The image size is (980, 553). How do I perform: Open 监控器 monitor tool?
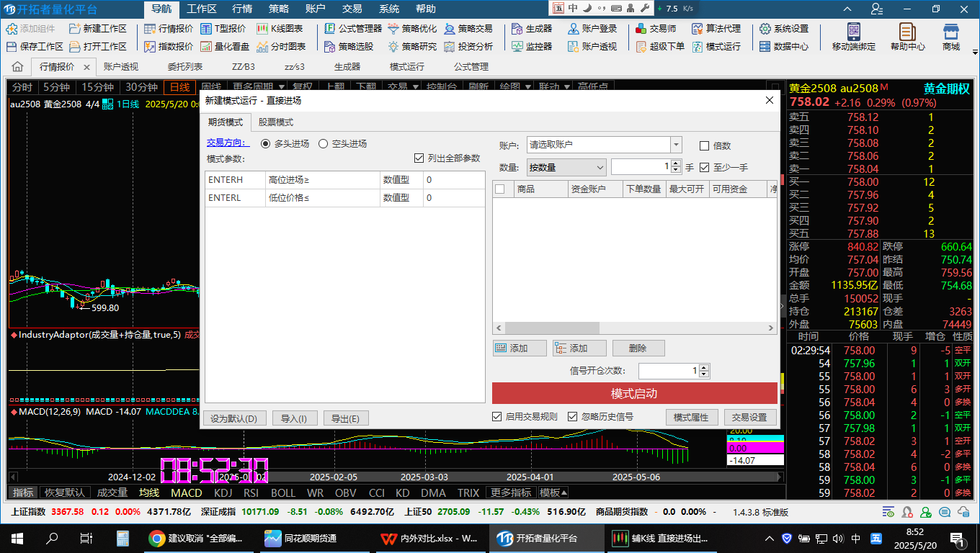pos(531,46)
